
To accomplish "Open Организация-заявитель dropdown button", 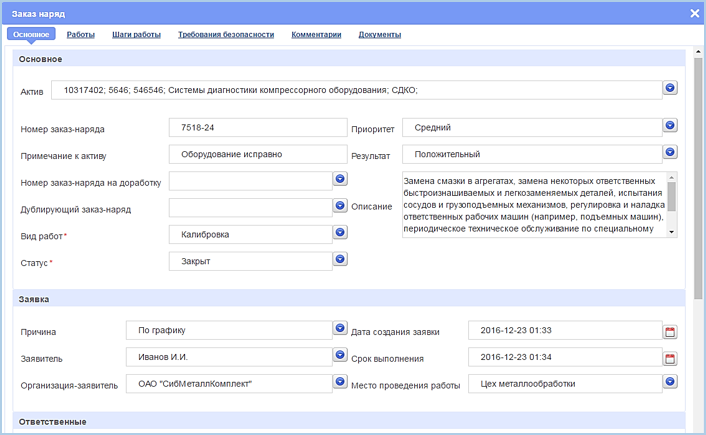I will [340, 381].
